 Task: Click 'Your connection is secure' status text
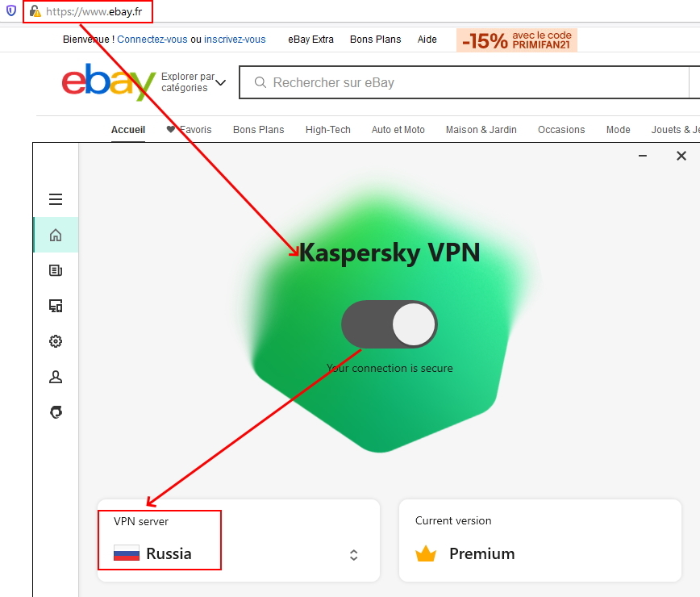pyautogui.click(x=390, y=368)
